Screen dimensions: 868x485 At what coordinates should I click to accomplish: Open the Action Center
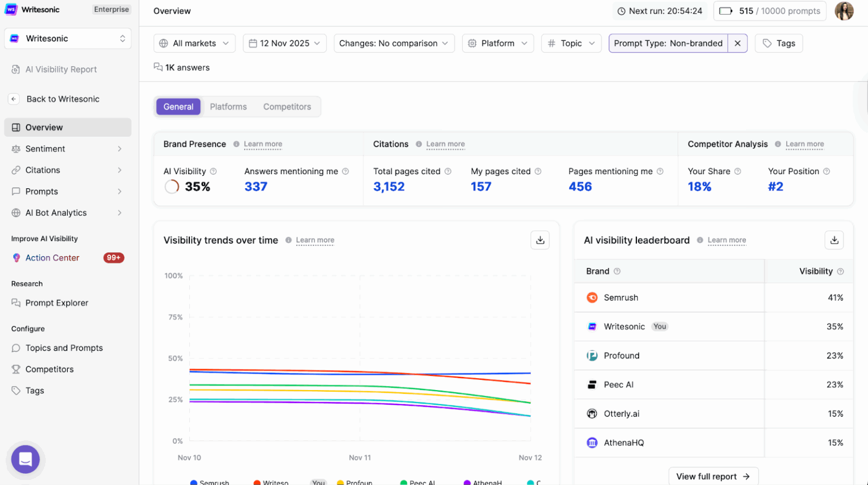tap(52, 257)
